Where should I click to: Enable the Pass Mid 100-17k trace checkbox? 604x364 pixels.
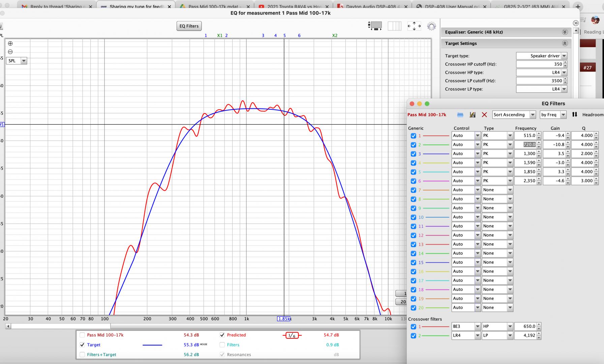[82, 335]
